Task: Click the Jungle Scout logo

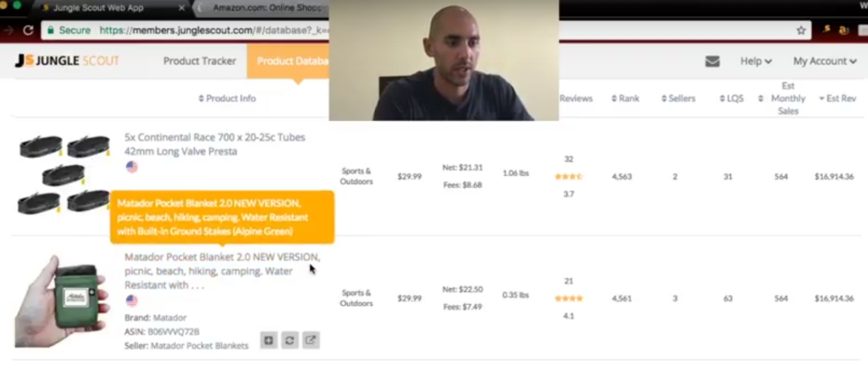Action: click(x=67, y=61)
